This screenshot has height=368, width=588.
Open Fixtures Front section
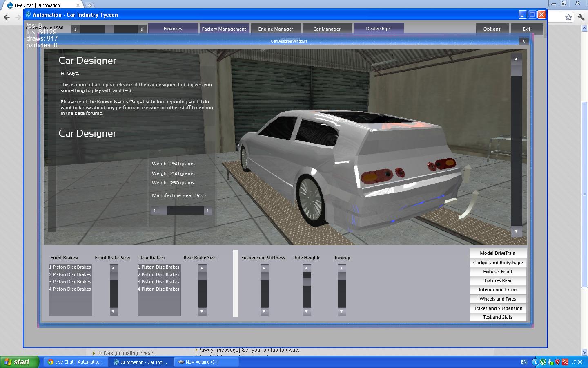pos(498,272)
